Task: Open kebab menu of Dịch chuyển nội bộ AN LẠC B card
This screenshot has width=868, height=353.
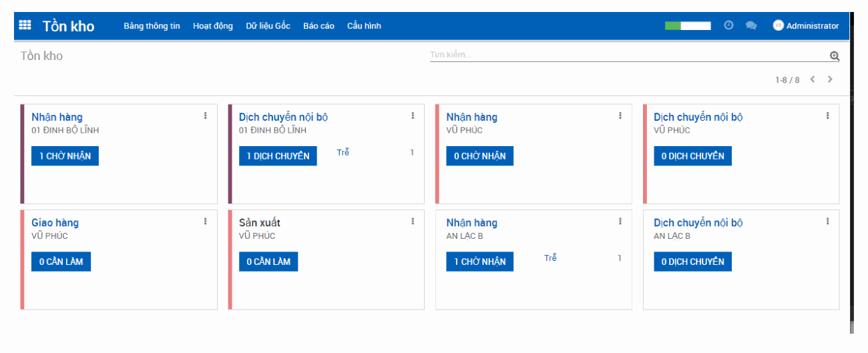Action: tap(827, 221)
